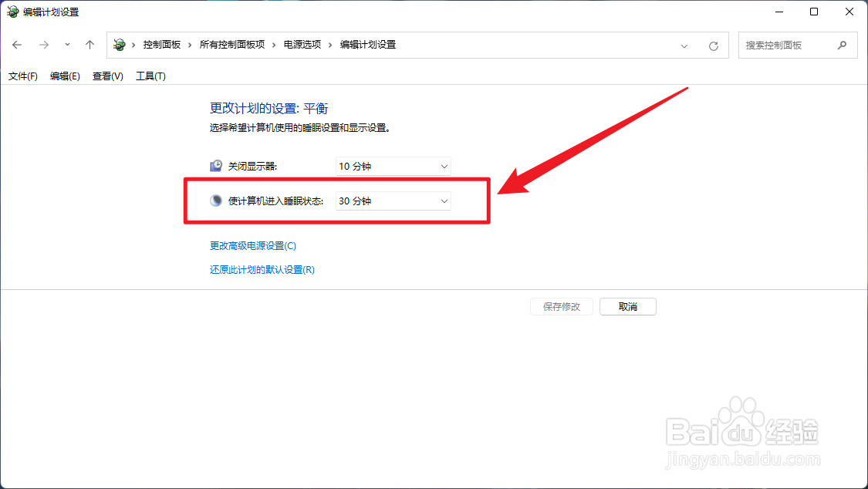Viewport: 868px width, 489px height.
Task: Select 所有控制面板项 in the breadcrumb
Action: 232,45
